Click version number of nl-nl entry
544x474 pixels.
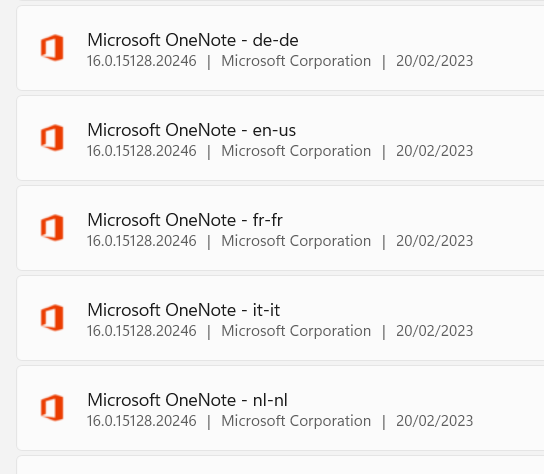tap(142, 421)
